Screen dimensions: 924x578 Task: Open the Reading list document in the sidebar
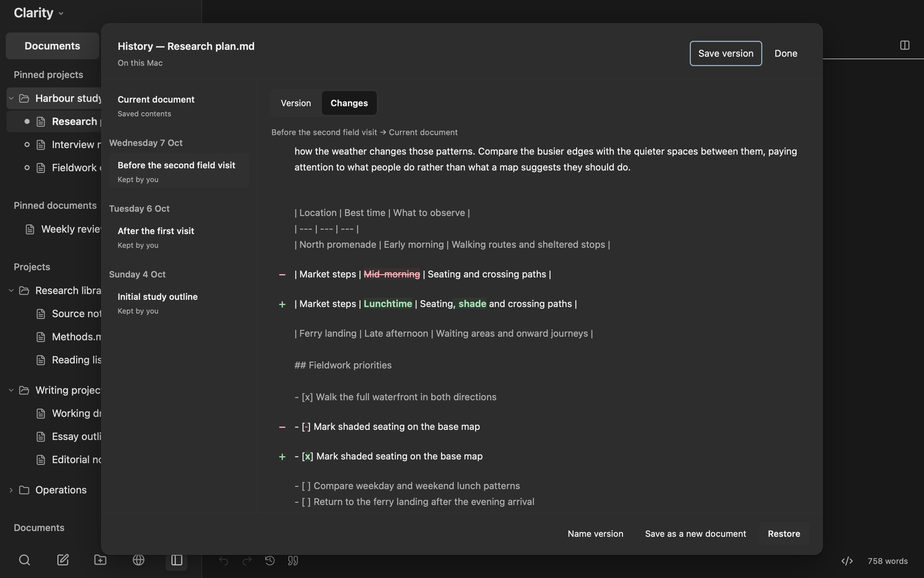(x=54, y=360)
